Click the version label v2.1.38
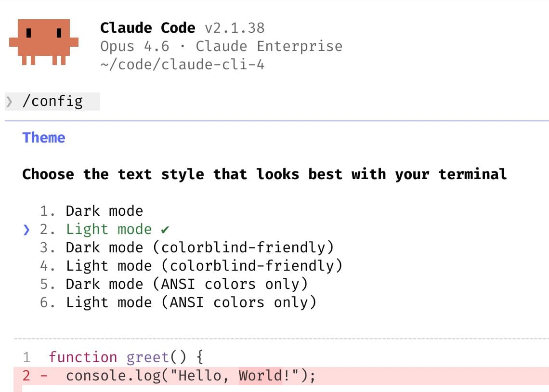 tap(235, 28)
